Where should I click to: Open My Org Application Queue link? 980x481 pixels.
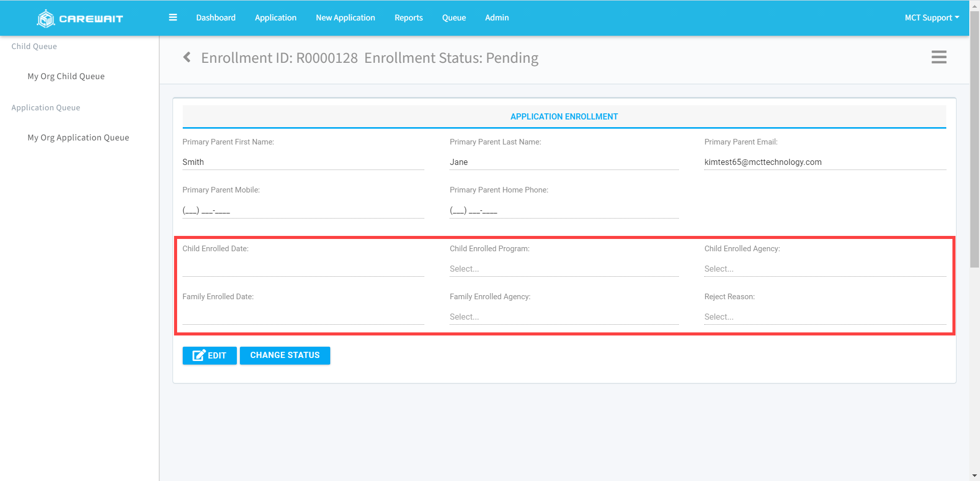coord(78,137)
